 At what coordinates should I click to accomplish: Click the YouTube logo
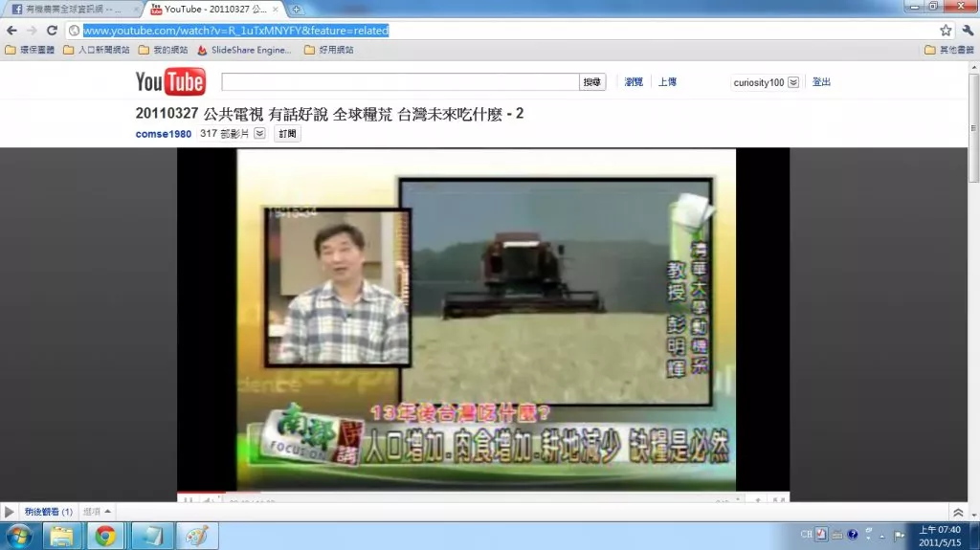(x=170, y=82)
